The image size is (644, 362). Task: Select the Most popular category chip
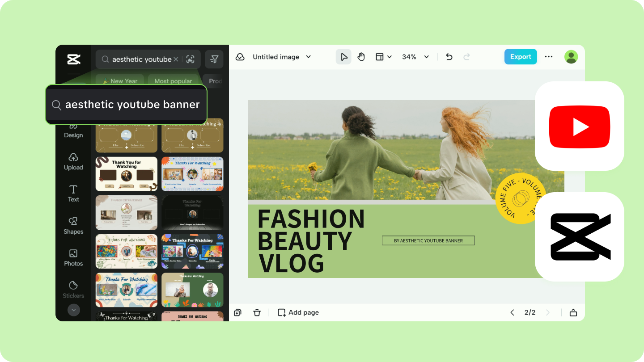(x=173, y=81)
